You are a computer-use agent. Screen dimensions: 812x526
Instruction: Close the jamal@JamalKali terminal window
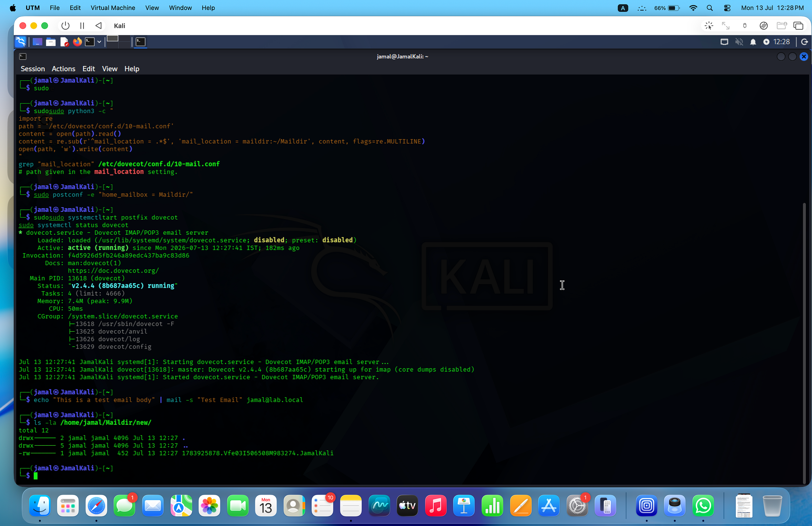[804, 56]
